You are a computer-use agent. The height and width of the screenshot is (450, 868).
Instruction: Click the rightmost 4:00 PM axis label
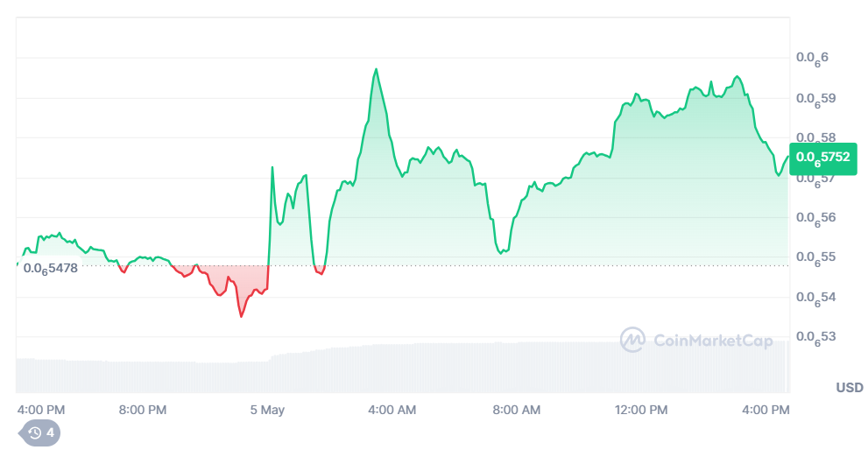[766, 410]
